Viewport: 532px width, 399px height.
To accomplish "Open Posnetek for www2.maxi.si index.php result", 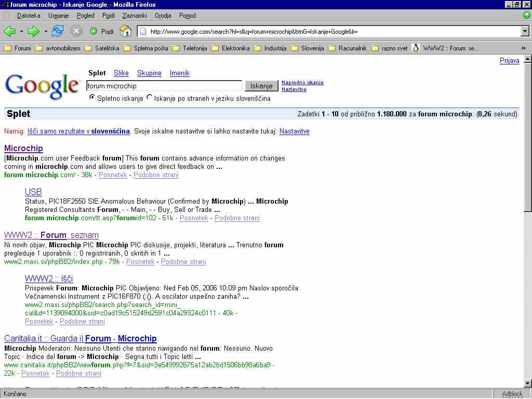I will pyautogui.click(x=140, y=262).
